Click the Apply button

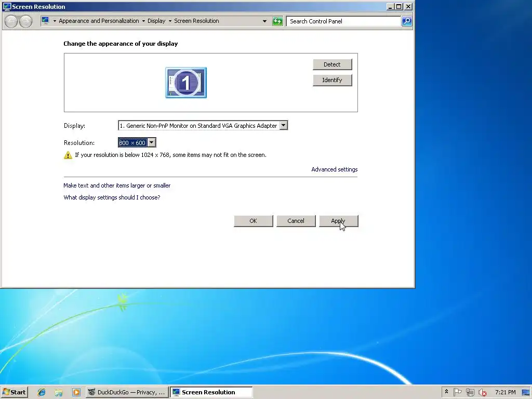coord(339,221)
